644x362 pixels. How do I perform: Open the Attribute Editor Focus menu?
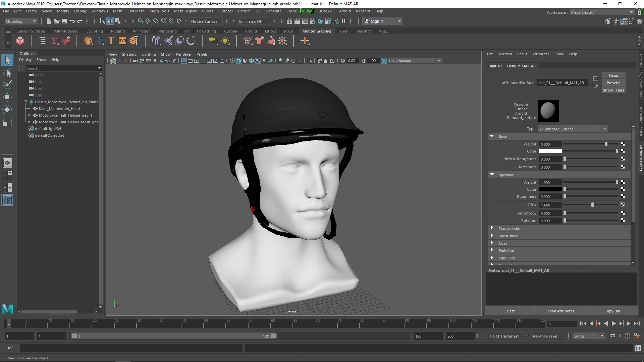point(522,54)
